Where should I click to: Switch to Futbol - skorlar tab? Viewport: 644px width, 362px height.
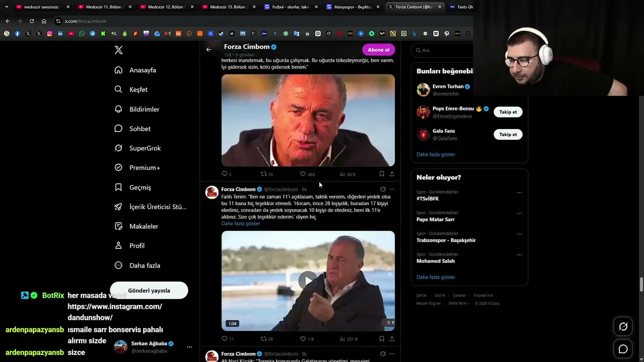(290, 7)
